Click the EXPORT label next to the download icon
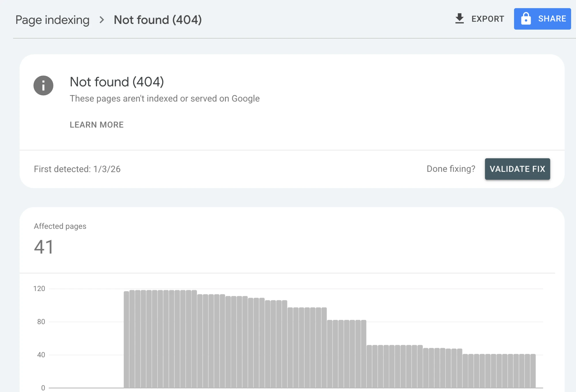This screenshot has height=392, width=576. [x=488, y=19]
